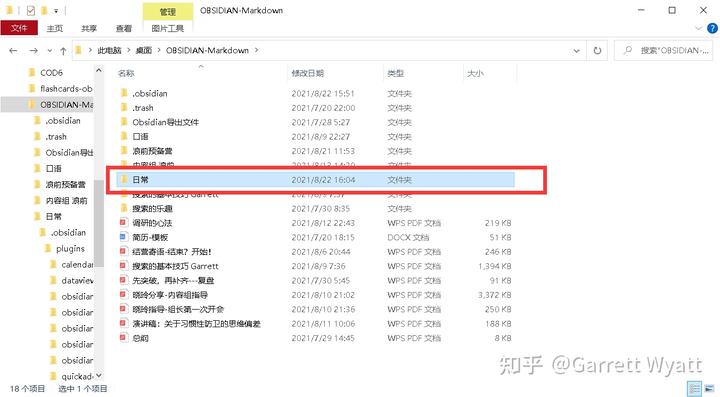Click the Forward navigation arrow

[34, 50]
